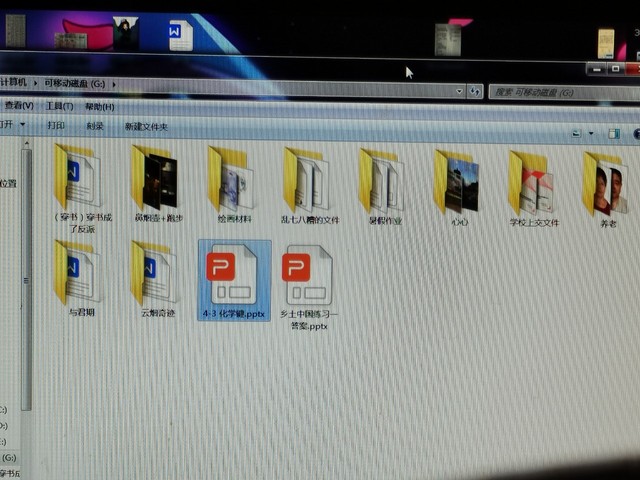Click the 打印 toolbar button

pyautogui.click(x=56, y=126)
